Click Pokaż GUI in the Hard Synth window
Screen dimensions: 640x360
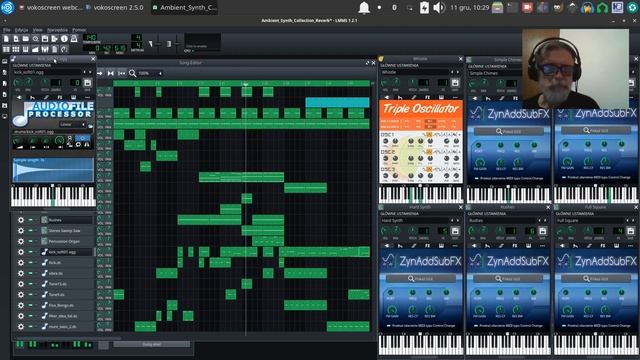pos(421,278)
